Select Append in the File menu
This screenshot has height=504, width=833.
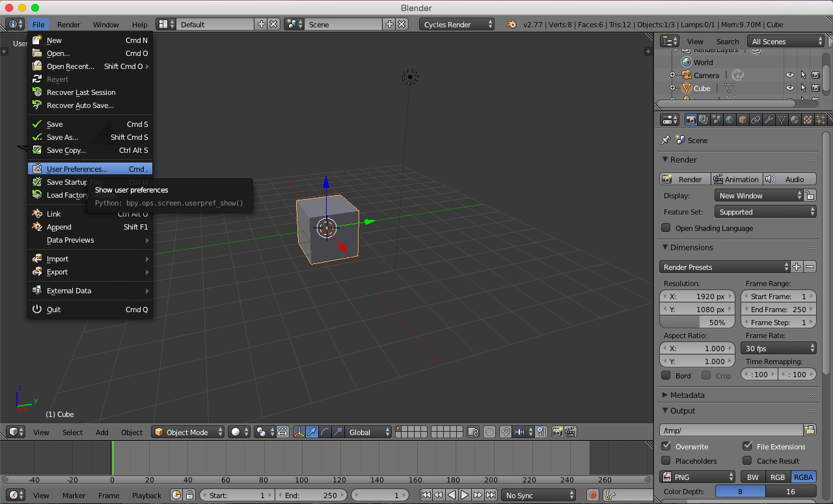90,227
